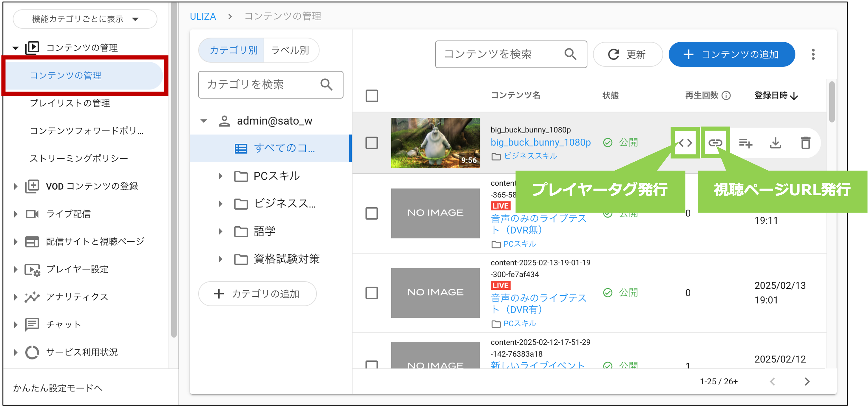Collapse admin@sato_w category tree node
The height and width of the screenshot is (407, 868).
click(x=203, y=121)
